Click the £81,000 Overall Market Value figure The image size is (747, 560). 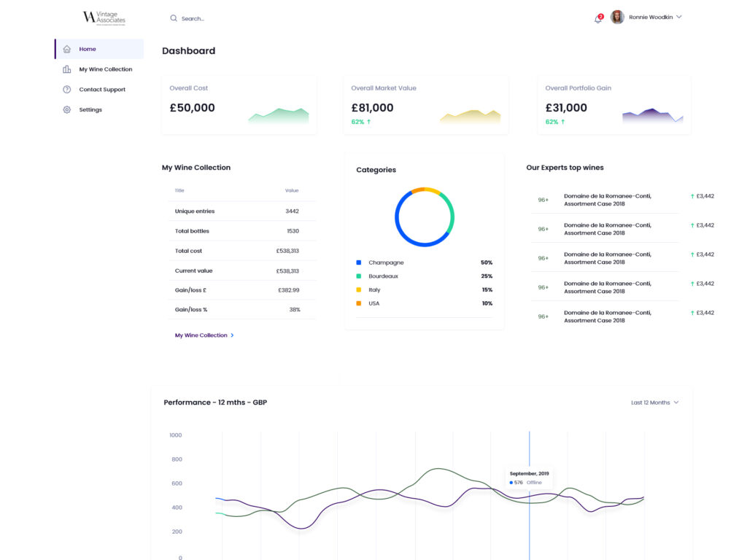[372, 108]
